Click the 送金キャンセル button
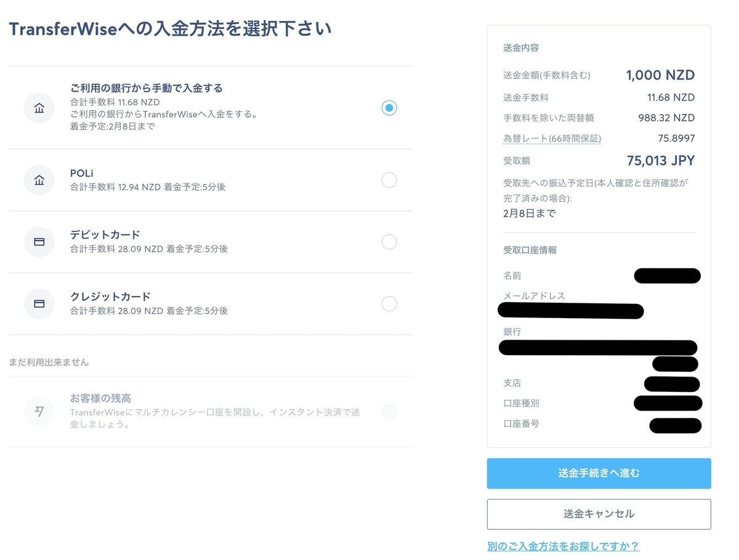 click(599, 514)
